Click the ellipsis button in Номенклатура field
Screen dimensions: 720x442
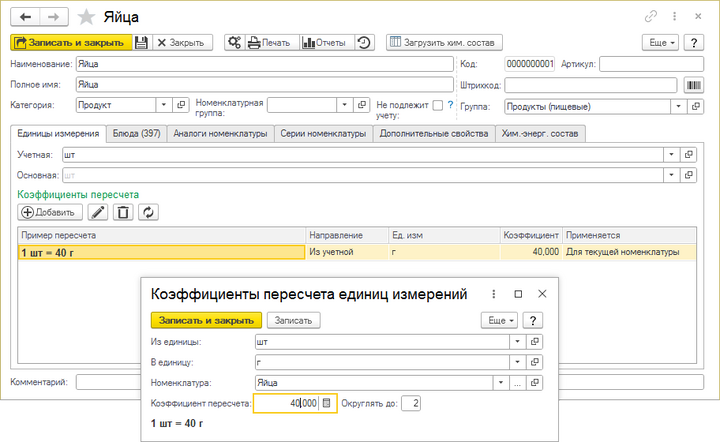pos(518,382)
